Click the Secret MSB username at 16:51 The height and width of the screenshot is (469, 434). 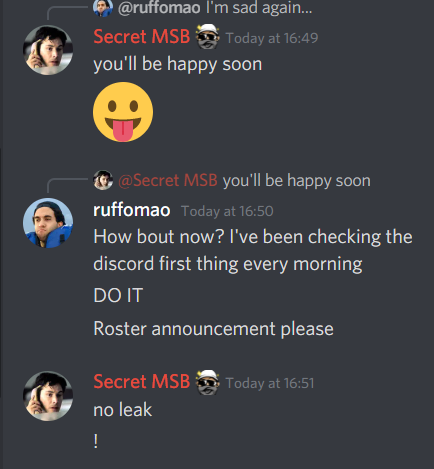coord(142,382)
